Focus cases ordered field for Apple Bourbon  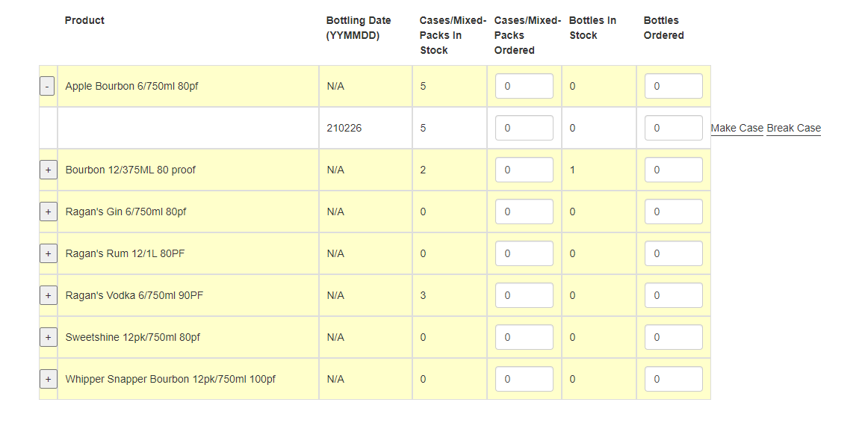(x=524, y=87)
